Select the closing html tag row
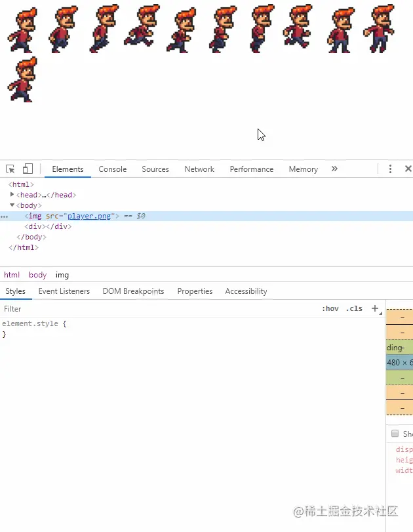 click(x=206, y=247)
